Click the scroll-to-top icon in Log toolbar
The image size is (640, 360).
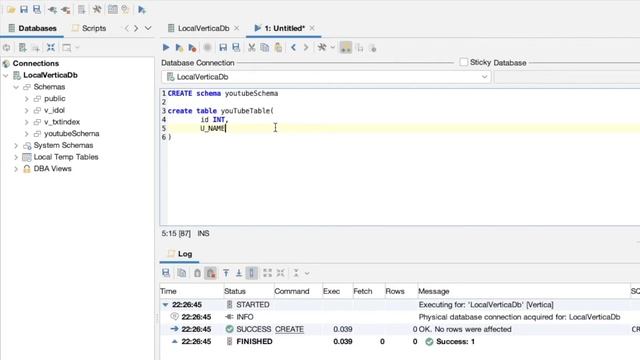(x=226, y=273)
